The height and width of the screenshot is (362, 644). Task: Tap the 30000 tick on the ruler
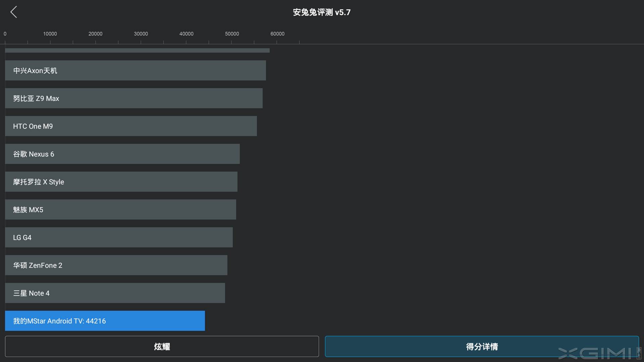click(141, 34)
